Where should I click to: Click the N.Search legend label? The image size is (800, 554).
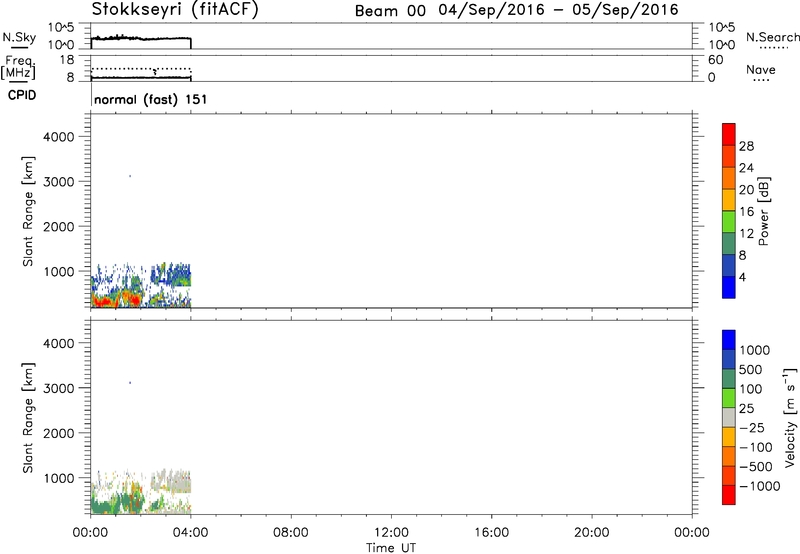773,37
